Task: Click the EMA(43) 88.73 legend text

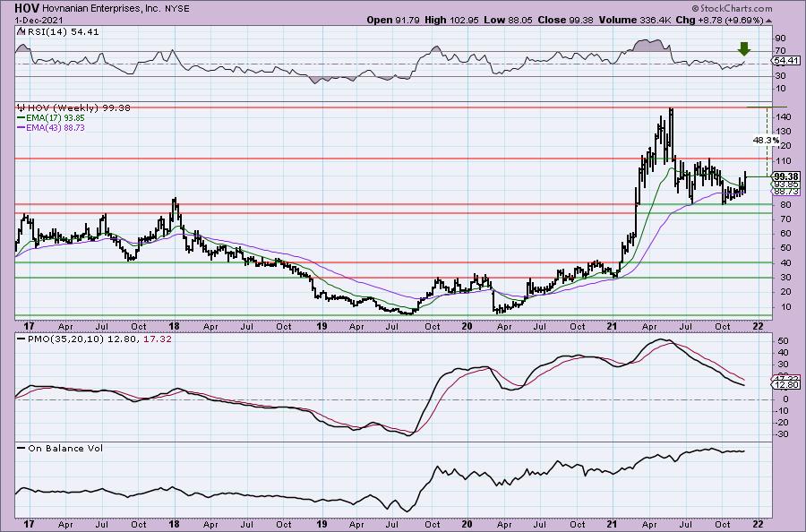Action: coord(55,127)
